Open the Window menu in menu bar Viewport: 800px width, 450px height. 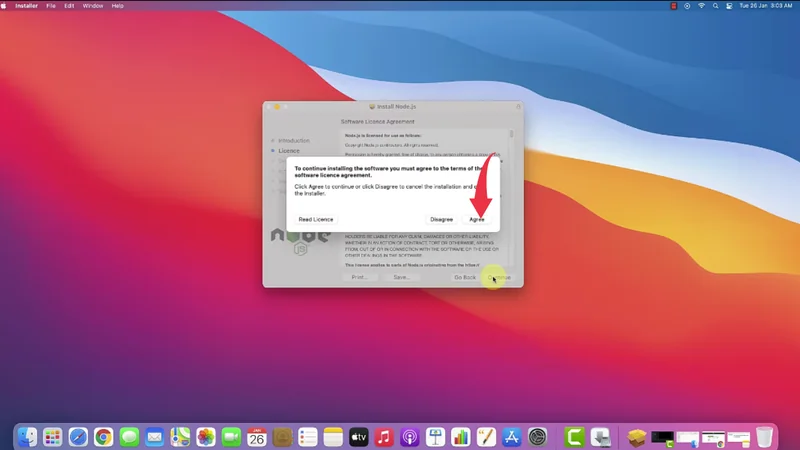(93, 6)
